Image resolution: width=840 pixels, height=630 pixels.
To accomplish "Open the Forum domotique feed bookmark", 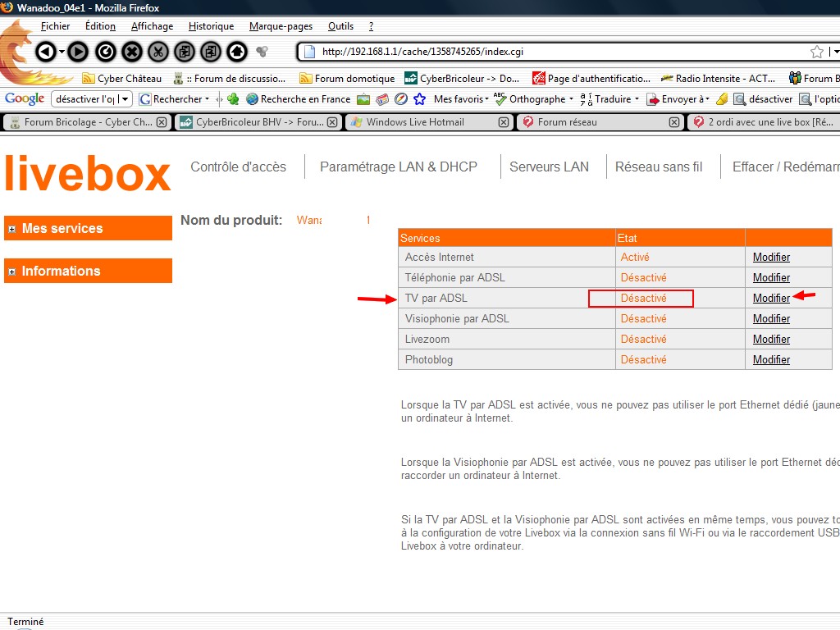I will point(347,79).
